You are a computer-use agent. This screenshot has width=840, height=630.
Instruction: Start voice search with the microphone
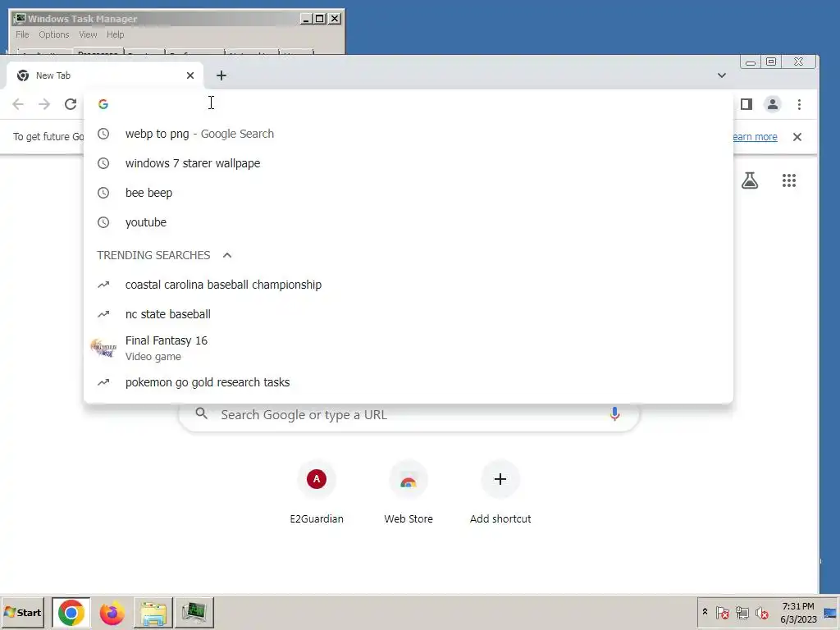coord(614,414)
